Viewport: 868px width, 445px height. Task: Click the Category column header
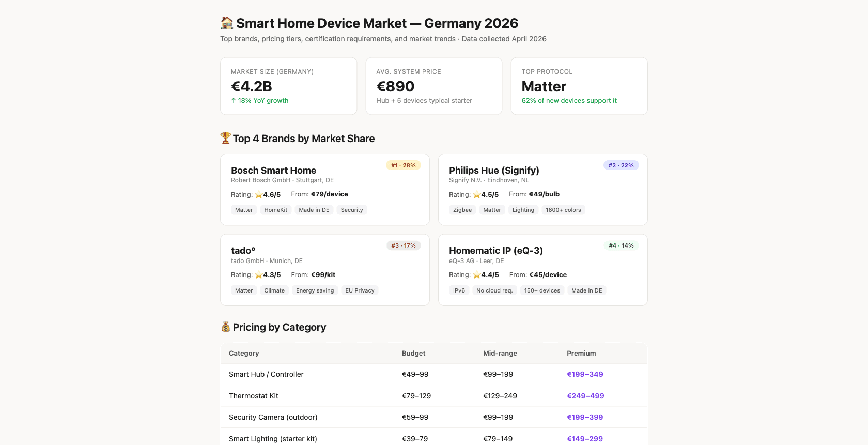point(244,354)
